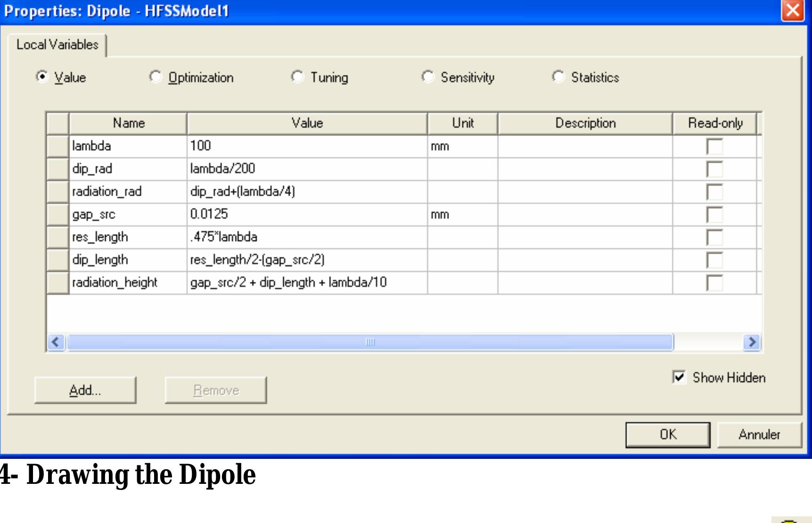The height and width of the screenshot is (523, 812).
Task: Click the Add button to create variable
Action: click(x=85, y=390)
